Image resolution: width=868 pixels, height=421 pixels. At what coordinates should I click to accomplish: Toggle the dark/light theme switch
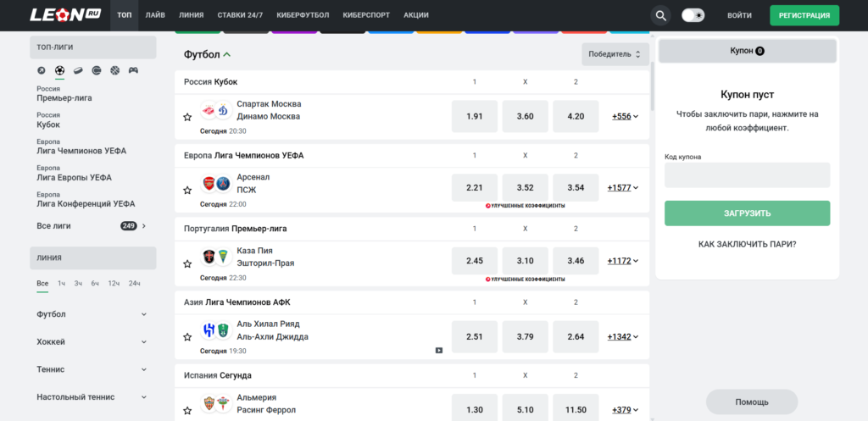(x=693, y=15)
